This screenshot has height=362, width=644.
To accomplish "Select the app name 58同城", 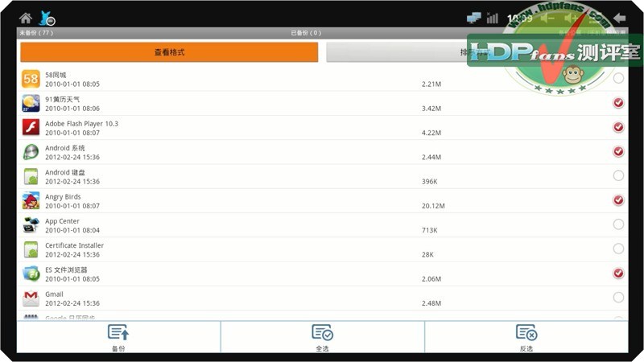I will 56,75.
